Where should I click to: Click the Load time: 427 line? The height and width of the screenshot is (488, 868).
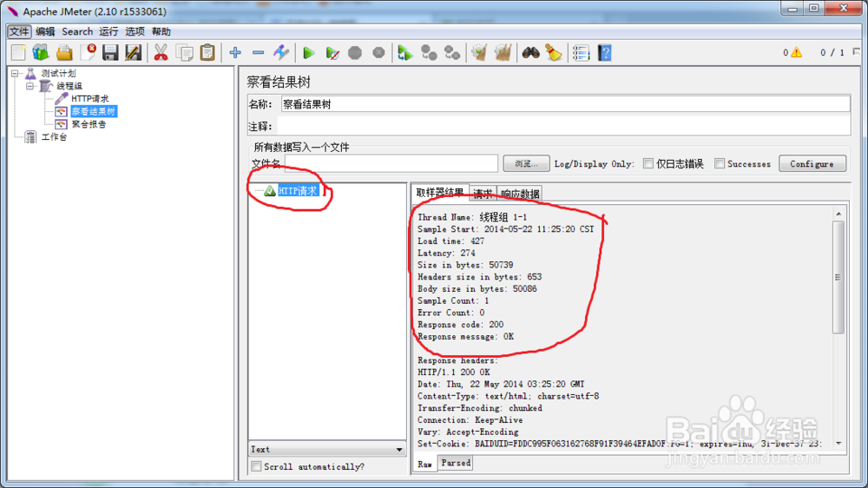(451, 241)
